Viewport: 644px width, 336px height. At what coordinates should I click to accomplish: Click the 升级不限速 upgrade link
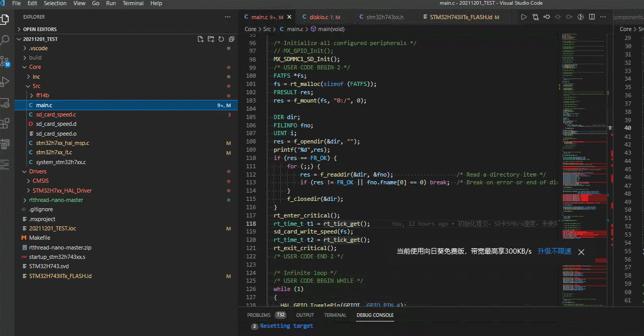point(554,251)
